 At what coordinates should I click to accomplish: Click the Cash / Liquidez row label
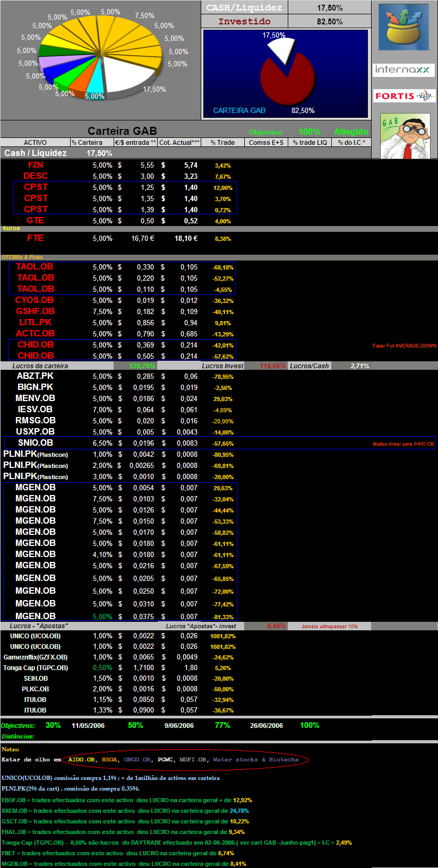click(36, 153)
